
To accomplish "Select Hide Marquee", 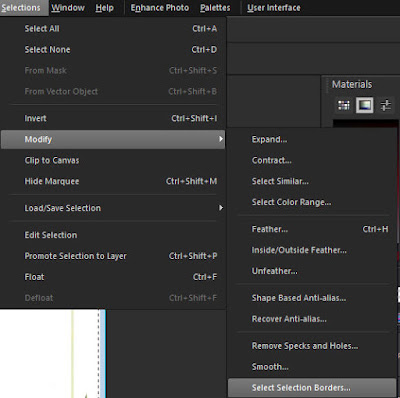I will click(x=113, y=181).
